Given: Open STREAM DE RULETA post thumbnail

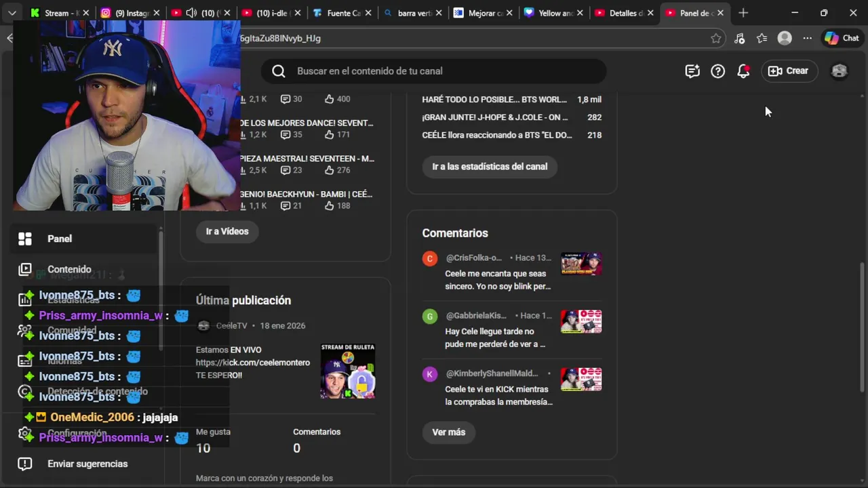Looking at the screenshot, I should 348,371.
